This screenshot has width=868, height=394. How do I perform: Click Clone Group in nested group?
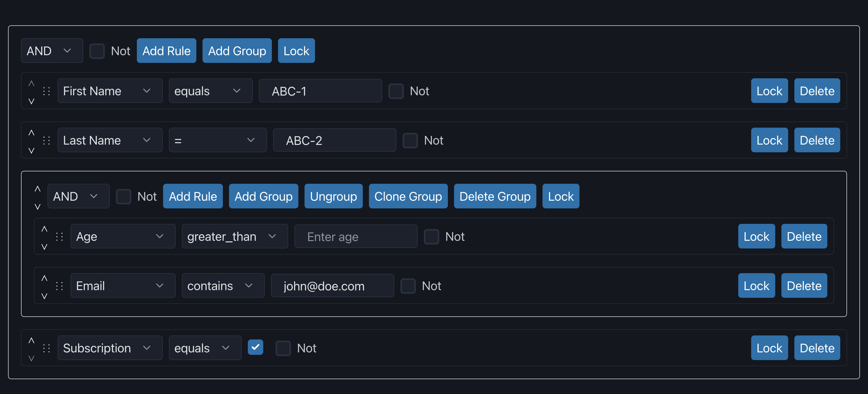coord(408,196)
